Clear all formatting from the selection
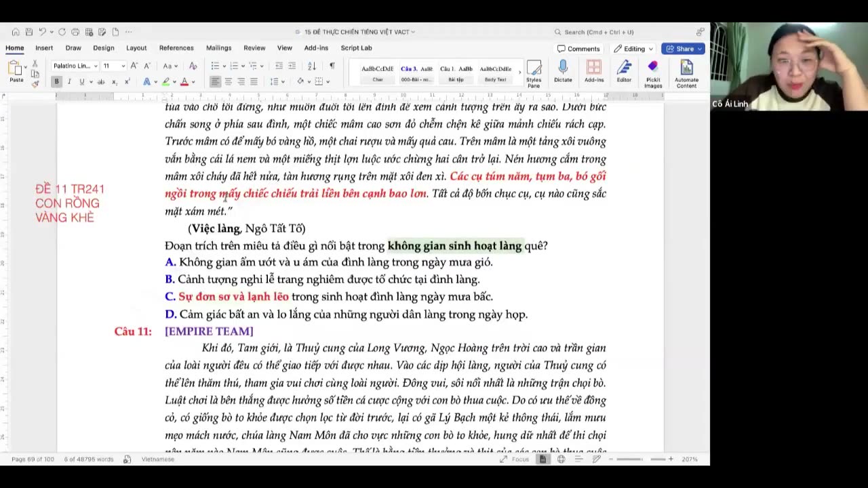868x488 pixels. point(193,66)
